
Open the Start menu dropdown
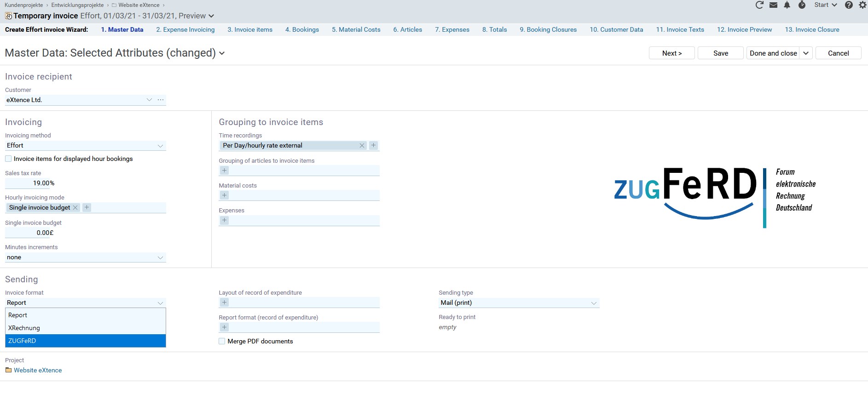[826, 5]
